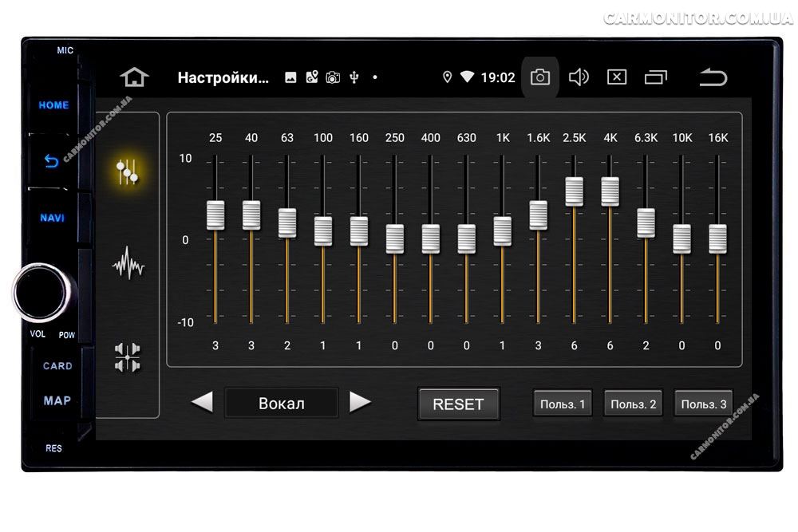Close the app with X box icon
This screenshot has height=532, width=798.
pyautogui.click(x=617, y=77)
